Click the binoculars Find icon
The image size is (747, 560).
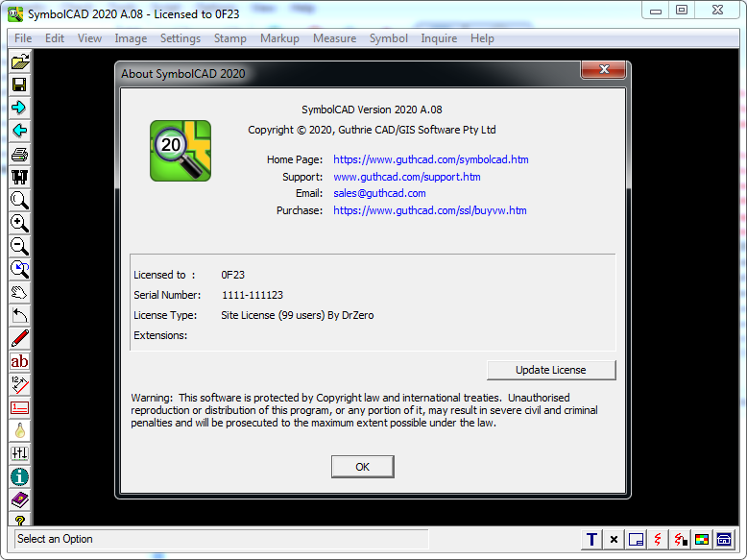pos(20,177)
